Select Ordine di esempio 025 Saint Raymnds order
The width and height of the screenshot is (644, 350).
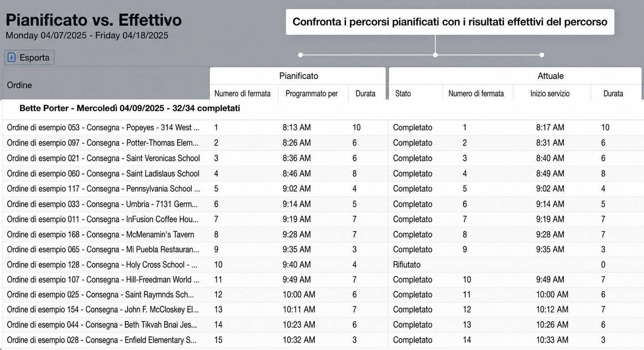(x=100, y=295)
